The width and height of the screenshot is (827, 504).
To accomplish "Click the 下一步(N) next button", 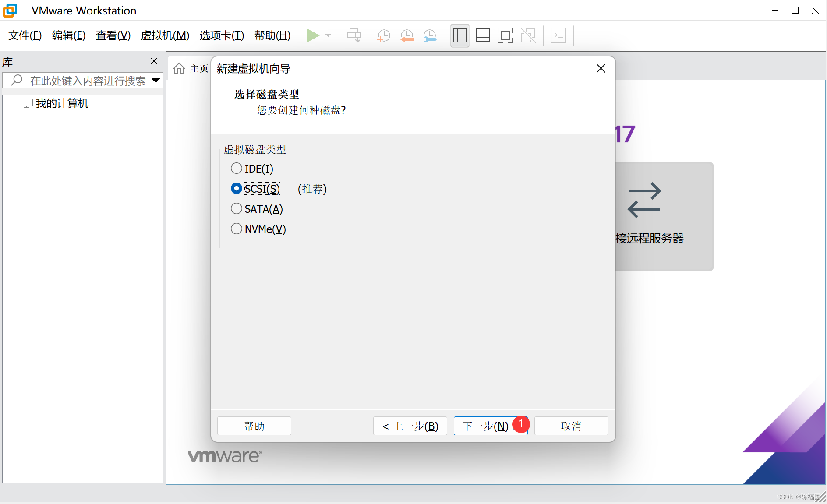I will (x=491, y=426).
